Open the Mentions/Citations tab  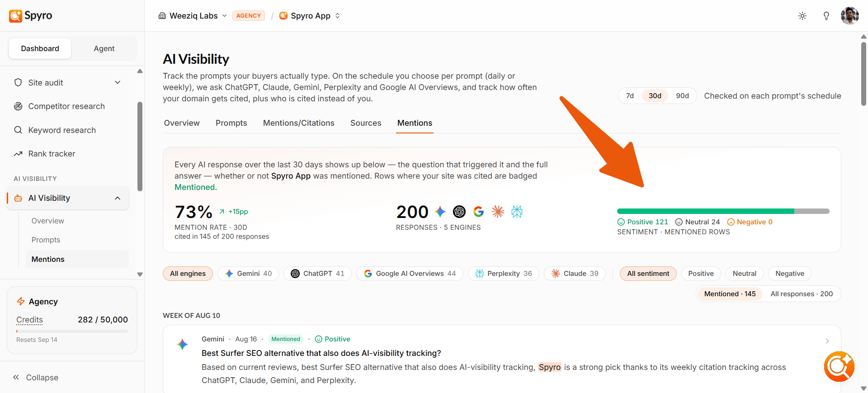click(x=299, y=123)
